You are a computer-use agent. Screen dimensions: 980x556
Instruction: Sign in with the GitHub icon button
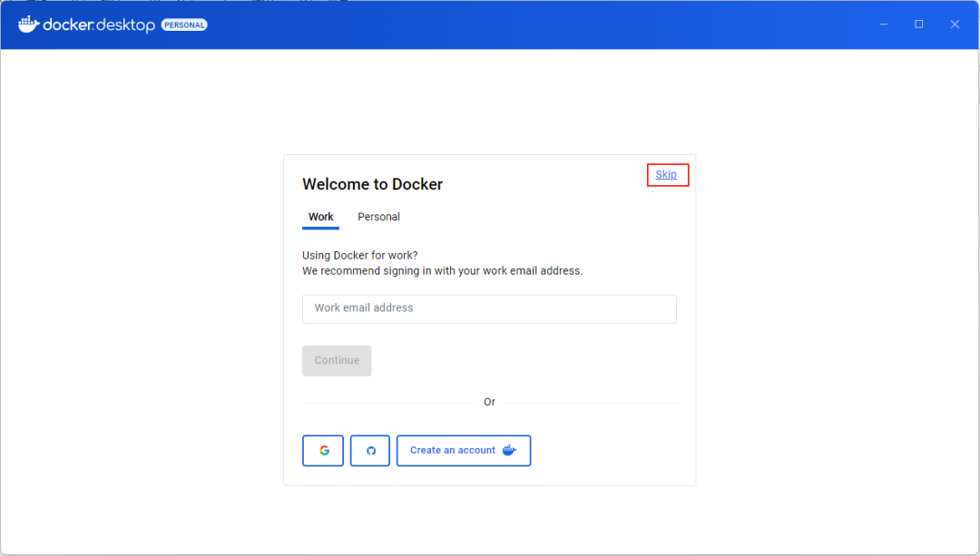coord(370,451)
